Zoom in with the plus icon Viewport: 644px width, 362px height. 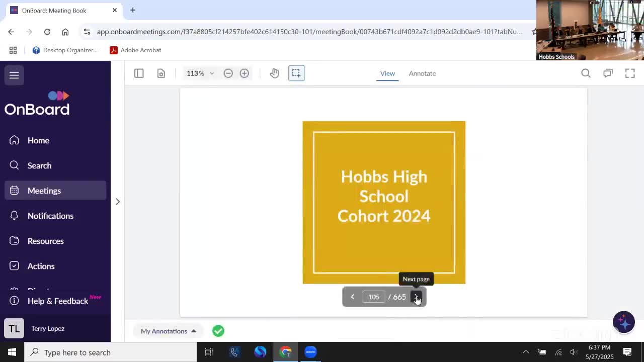[244, 73]
